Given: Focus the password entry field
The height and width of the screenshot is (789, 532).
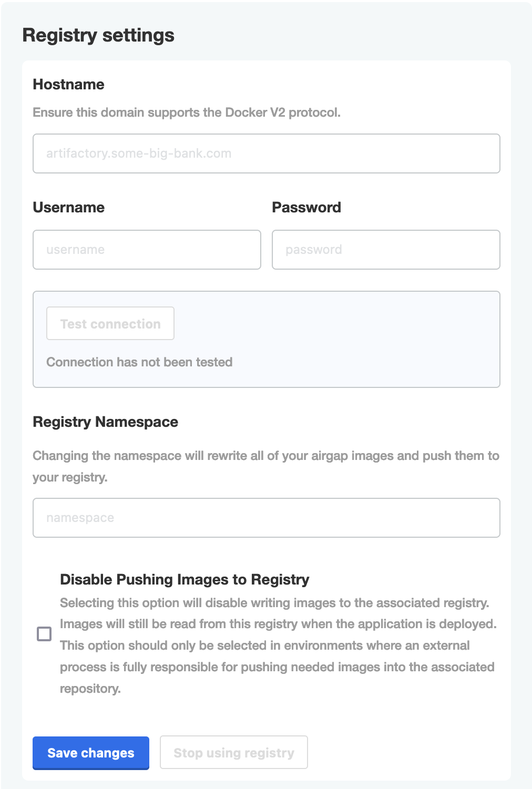Looking at the screenshot, I should (385, 249).
